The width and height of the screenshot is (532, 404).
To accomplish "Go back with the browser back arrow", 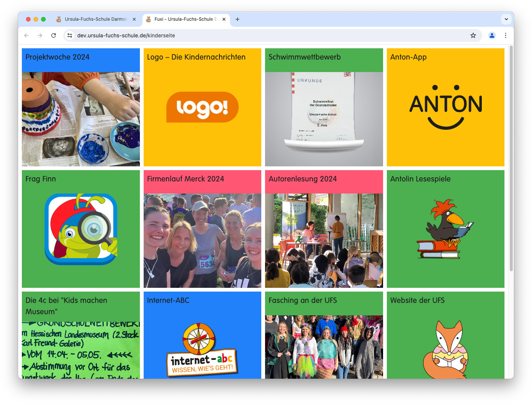I will tap(26, 35).
